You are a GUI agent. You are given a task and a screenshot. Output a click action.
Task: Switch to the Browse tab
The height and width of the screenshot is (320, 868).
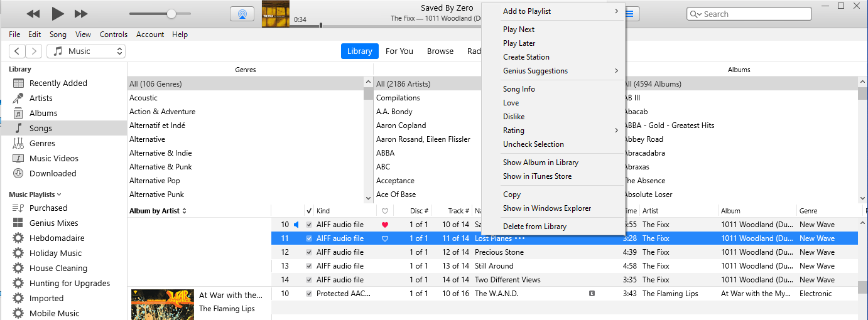pyautogui.click(x=440, y=51)
